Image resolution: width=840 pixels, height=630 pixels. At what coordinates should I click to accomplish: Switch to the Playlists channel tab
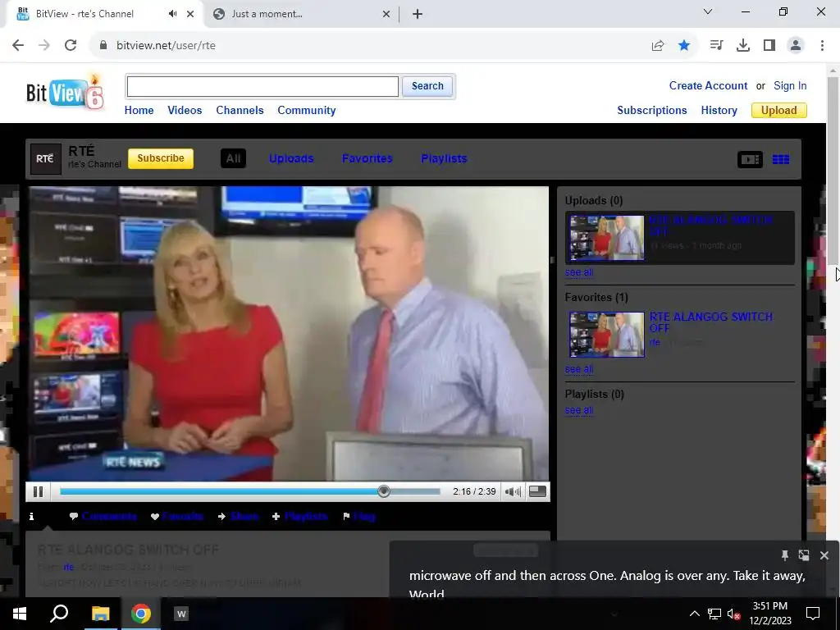(x=444, y=158)
